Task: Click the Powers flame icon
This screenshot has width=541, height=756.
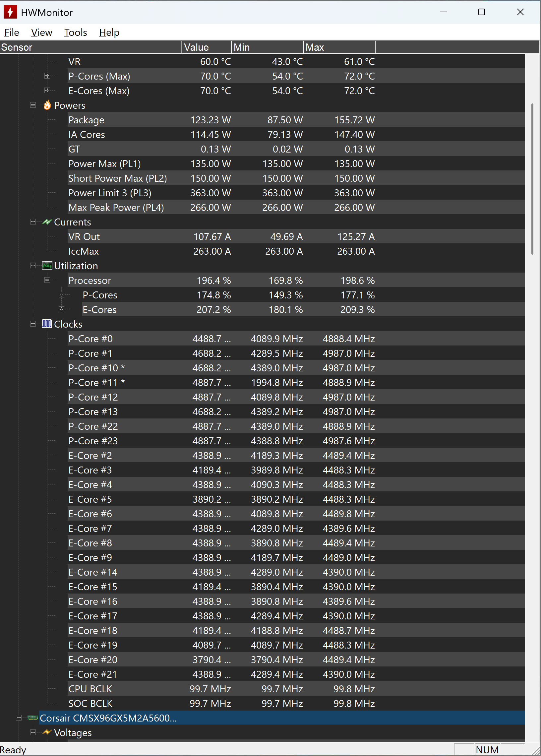Action: 47,105
